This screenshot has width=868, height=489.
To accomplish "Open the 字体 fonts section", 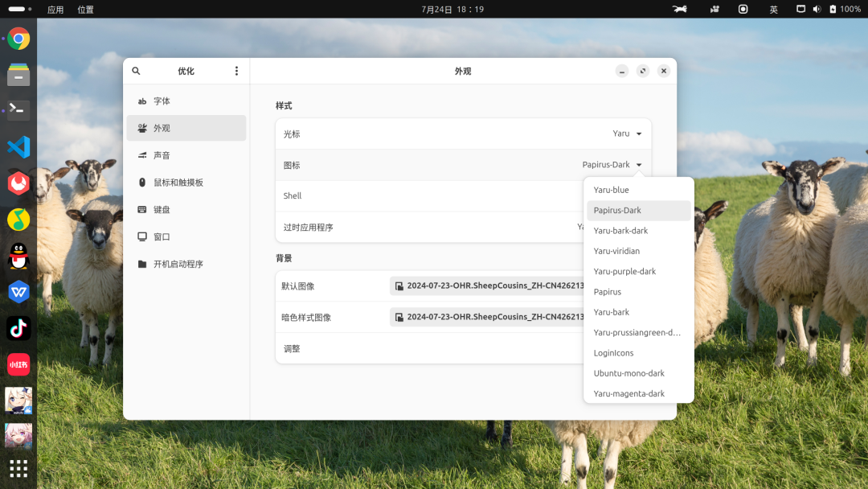I will pos(186,101).
